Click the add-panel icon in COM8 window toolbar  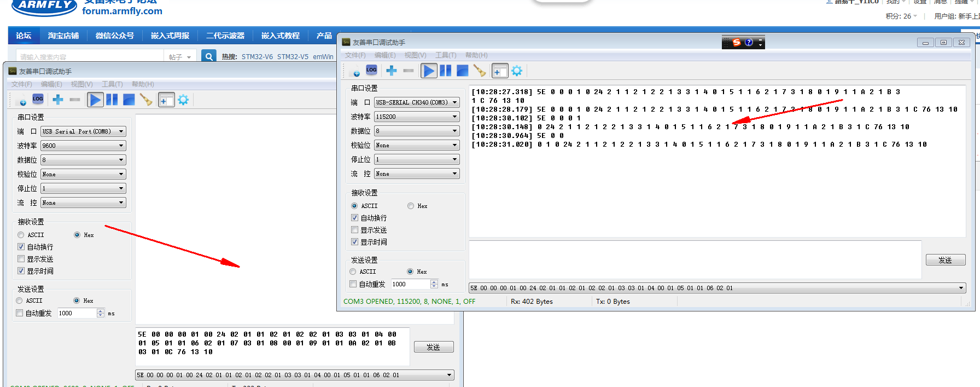tap(166, 100)
